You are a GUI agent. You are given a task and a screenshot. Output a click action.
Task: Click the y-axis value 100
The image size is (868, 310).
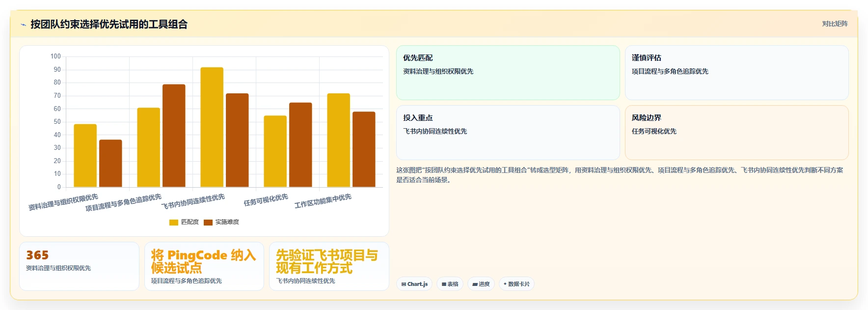pos(55,56)
